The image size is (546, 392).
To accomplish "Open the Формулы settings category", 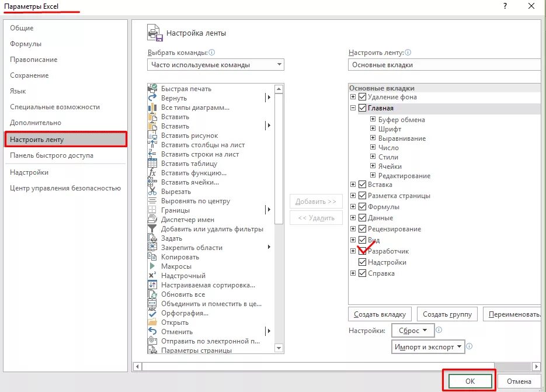I will (x=65, y=44).
